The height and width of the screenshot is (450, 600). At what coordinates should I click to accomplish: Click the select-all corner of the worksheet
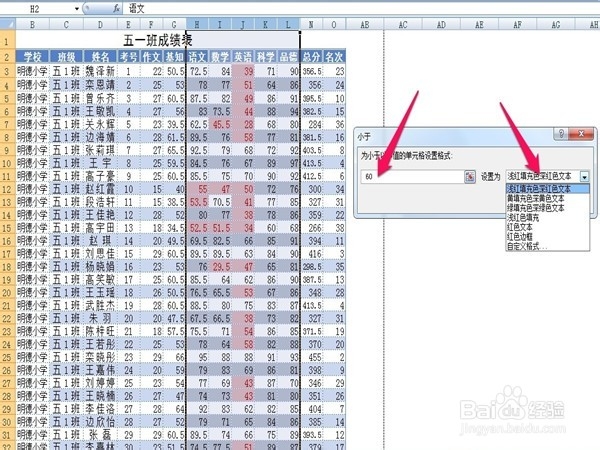tap(8, 24)
